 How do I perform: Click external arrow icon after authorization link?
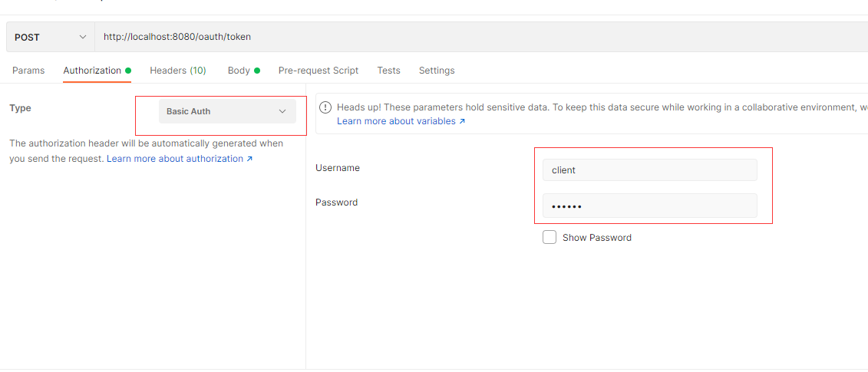point(249,159)
